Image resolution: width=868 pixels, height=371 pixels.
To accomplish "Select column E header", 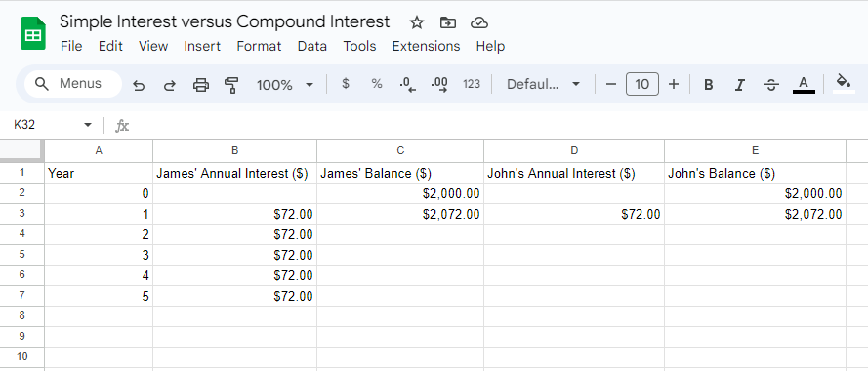I will (x=755, y=150).
